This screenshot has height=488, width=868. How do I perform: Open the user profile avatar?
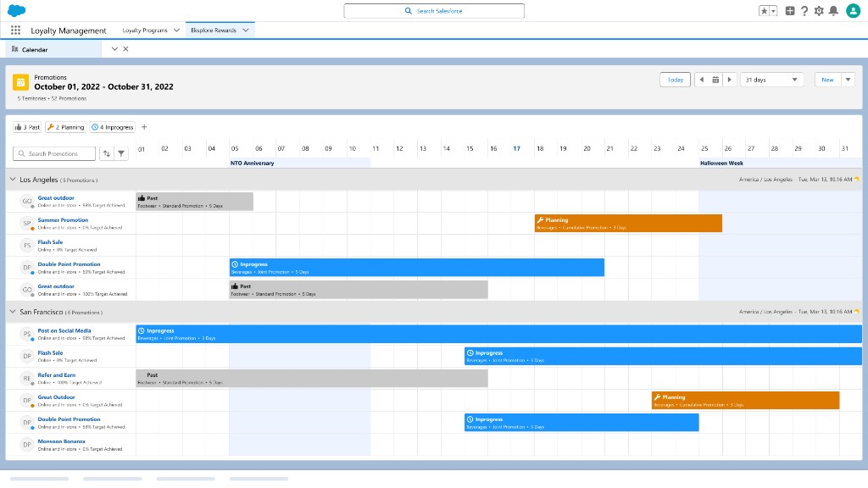[853, 10]
